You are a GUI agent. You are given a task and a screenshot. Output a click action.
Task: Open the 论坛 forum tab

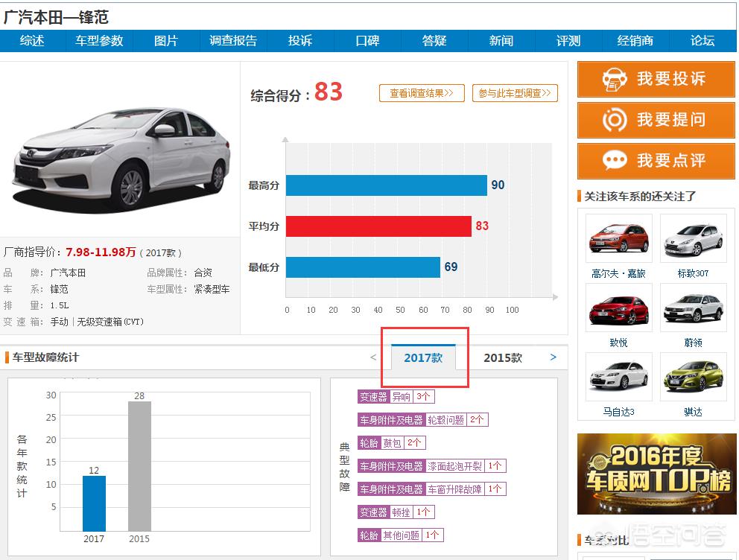tap(702, 41)
